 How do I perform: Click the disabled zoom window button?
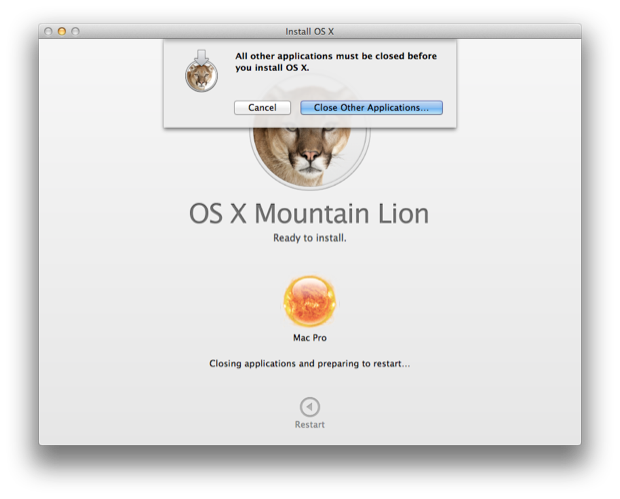(x=75, y=31)
